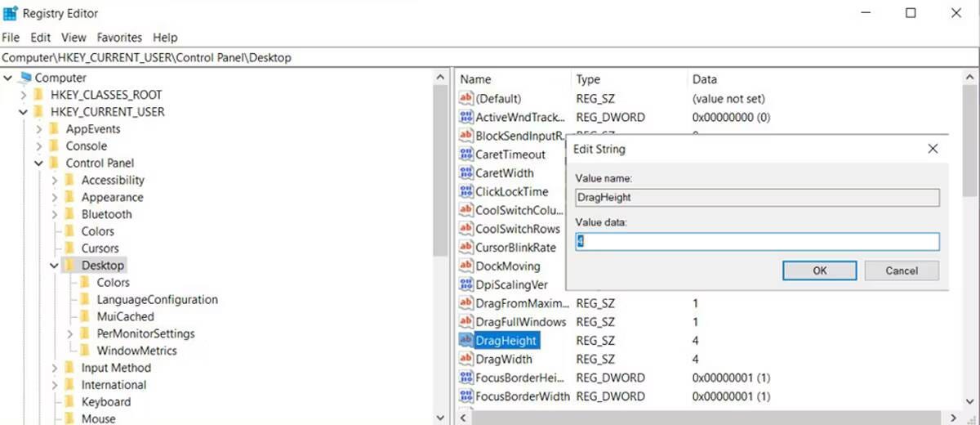The height and width of the screenshot is (425, 980).
Task: Select the Keyboard folder icon
Action: click(69, 402)
